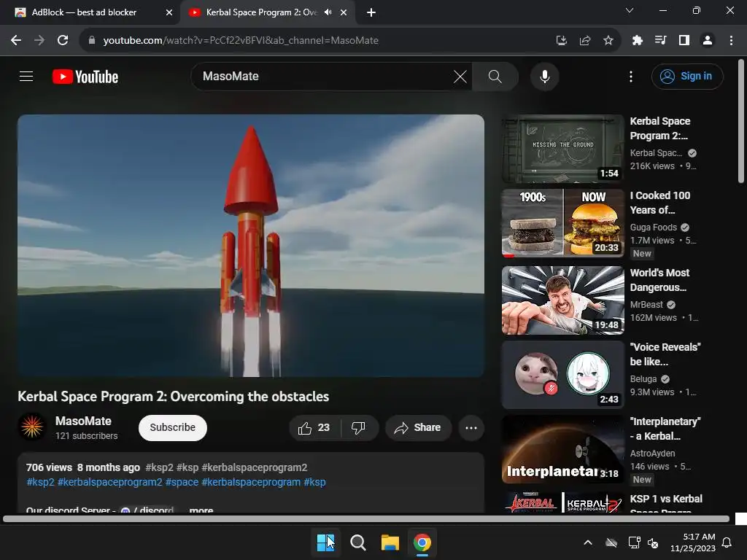Open Windows taskbar search
Screen dimensions: 747x560
pos(357,542)
